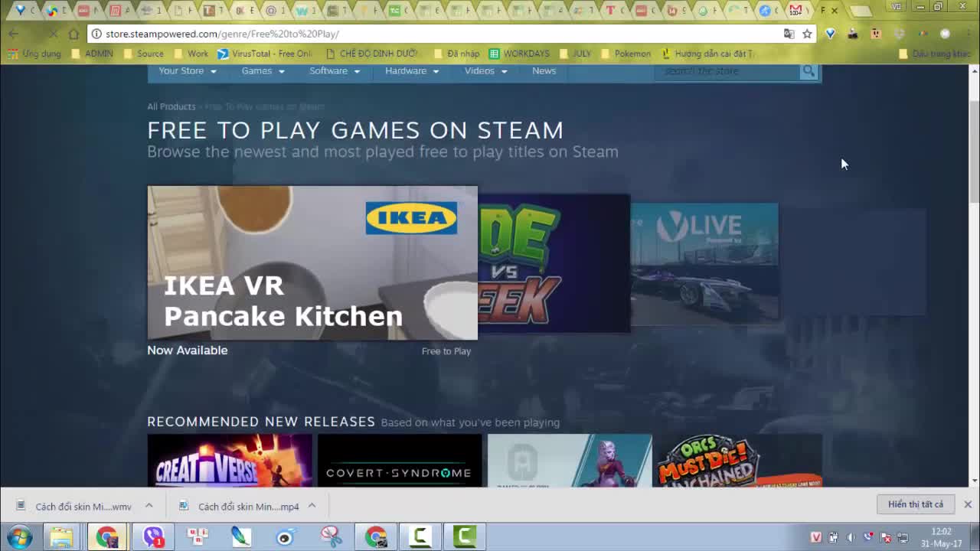Open the Dude vs Geek style featured capsule
The height and width of the screenshot is (551, 980).
point(554,263)
